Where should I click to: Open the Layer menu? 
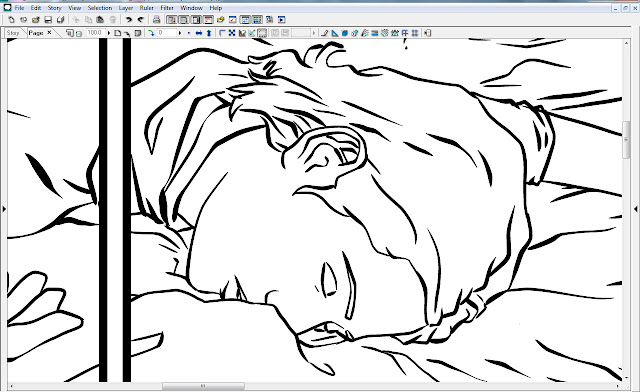pos(126,8)
